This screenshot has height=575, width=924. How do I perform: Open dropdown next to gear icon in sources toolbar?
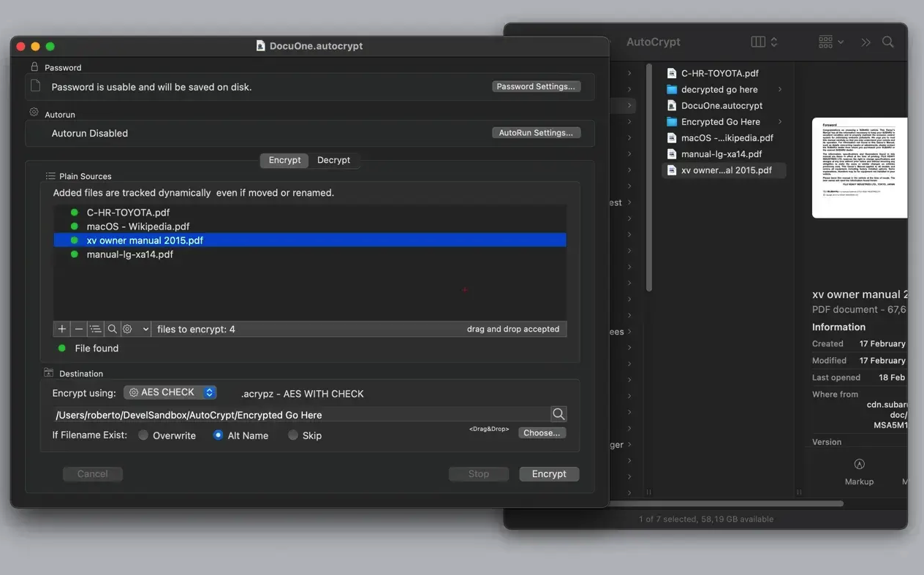tap(145, 329)
